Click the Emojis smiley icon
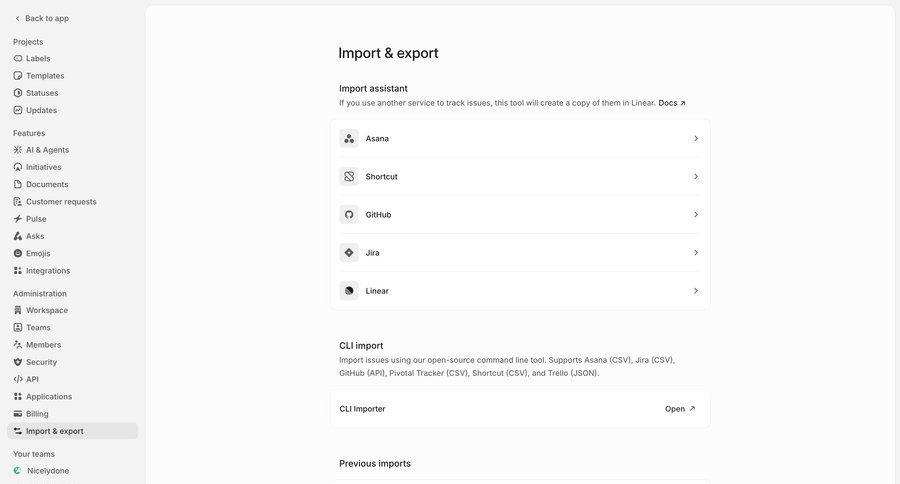The image size is (900, 484). click(x=18, y=253)
